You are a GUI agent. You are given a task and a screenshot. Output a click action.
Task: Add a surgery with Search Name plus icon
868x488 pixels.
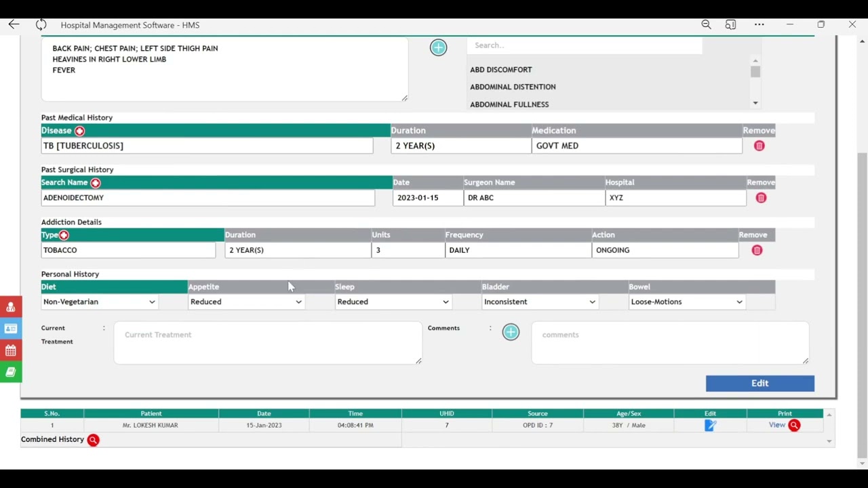[95, 183]
